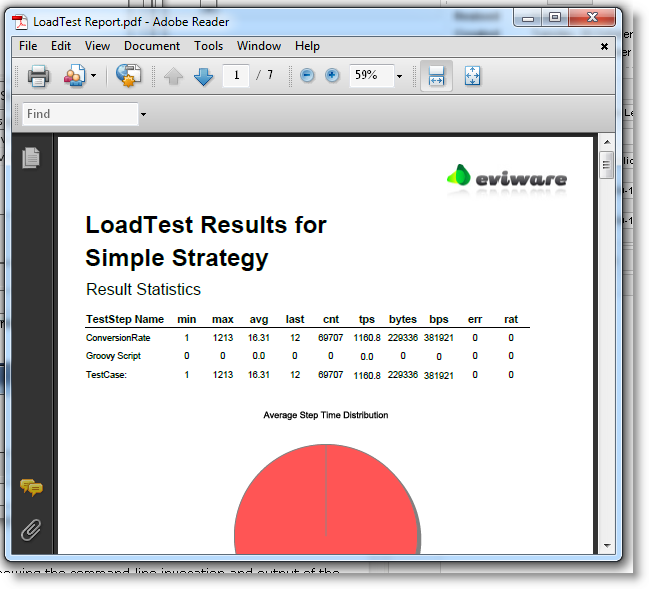
Task: Zoom out with the minus button
Action: click(x=307, y=75)
